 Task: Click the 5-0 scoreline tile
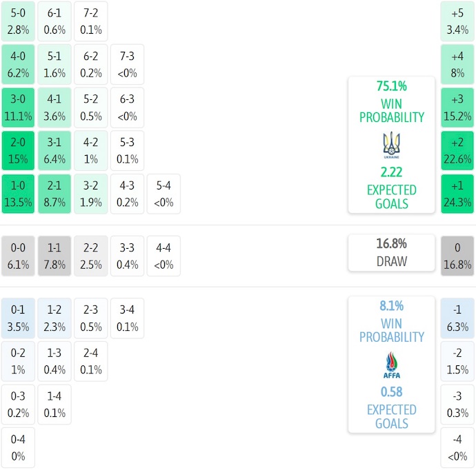click(x=18, y=20)
